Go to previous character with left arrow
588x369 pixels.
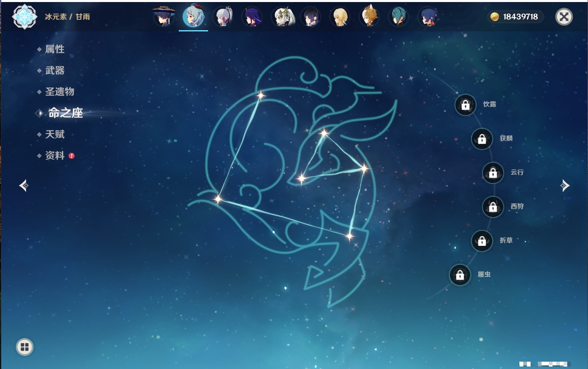coord(24,186)
